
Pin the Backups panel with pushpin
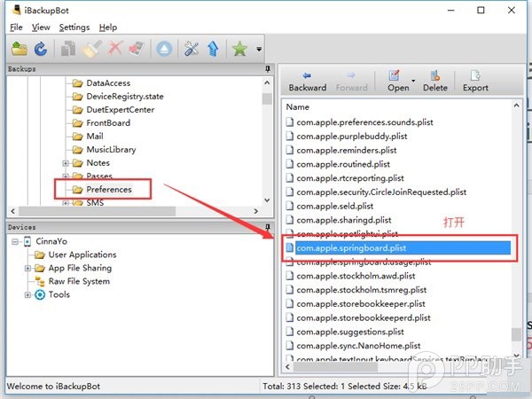click(267, 68)
